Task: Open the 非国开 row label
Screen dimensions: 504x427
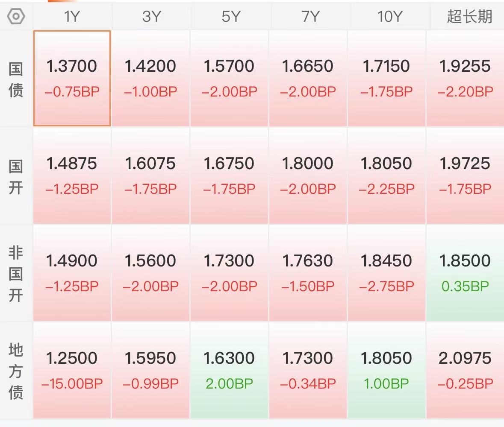Action: [16, 274]
